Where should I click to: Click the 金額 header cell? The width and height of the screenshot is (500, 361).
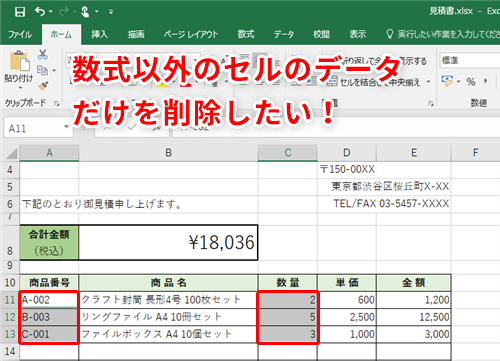point(414,283)
